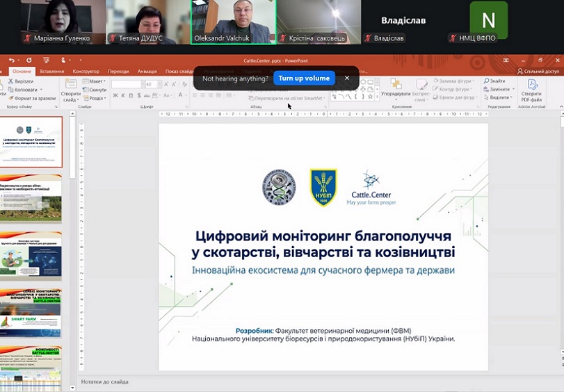Open the Анімація ribbon tab
This screenshot has width=564, height=392.
point(147,71)
